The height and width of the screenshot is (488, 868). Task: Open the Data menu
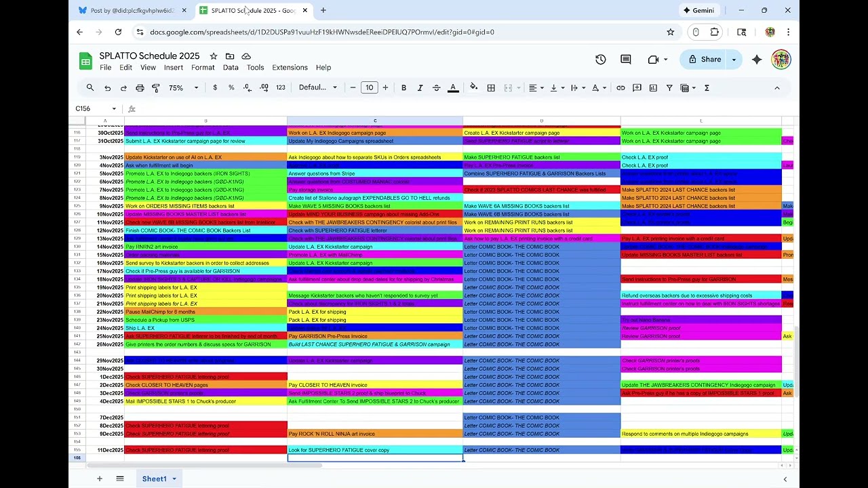tap(231, 67)
